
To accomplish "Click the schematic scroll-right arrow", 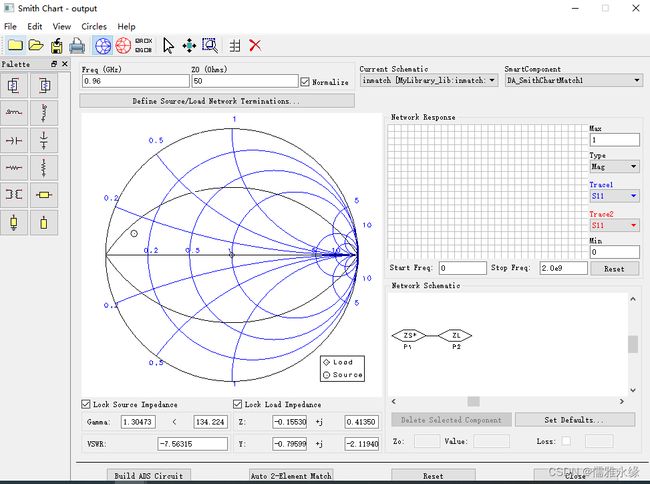I will pyautogui.click(x=621, y=401).
